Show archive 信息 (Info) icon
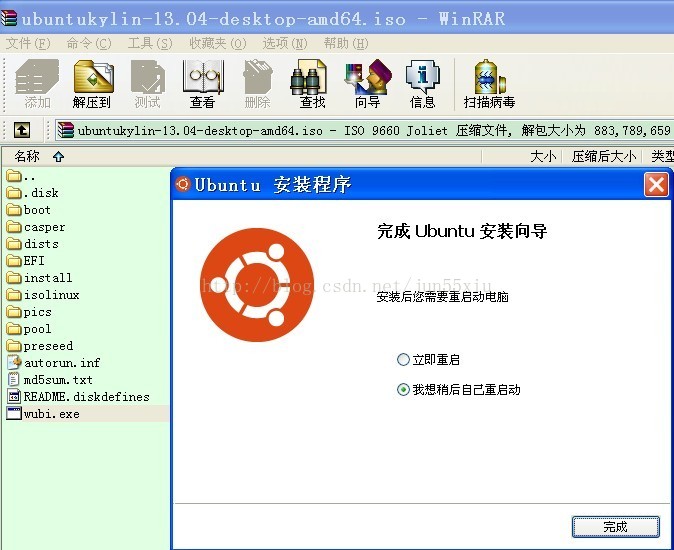This screenshot has height=550, width=674. 423,84
